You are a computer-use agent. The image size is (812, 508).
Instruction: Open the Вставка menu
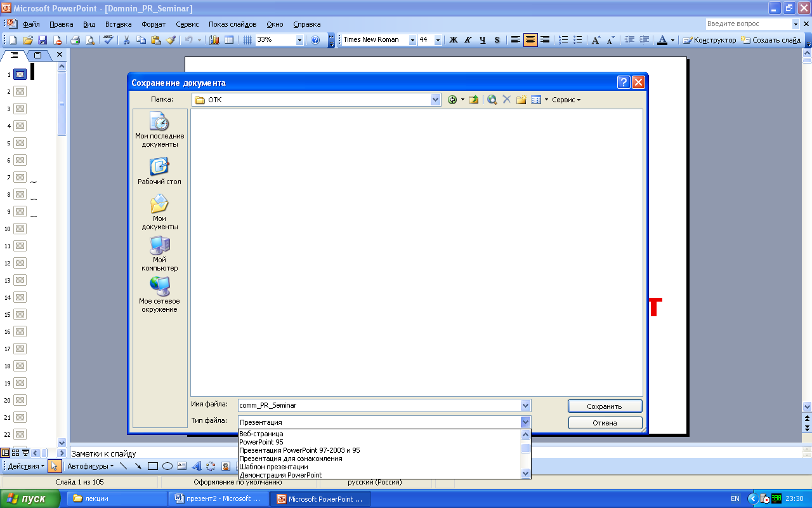(x=119, y=24)
